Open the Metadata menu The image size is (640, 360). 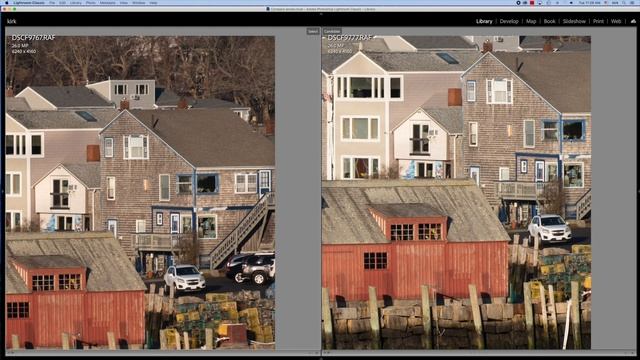[x=108, y=3]
